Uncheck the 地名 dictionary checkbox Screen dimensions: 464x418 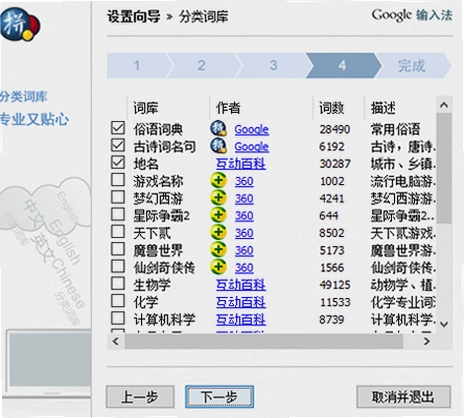(x=118, y=162)
